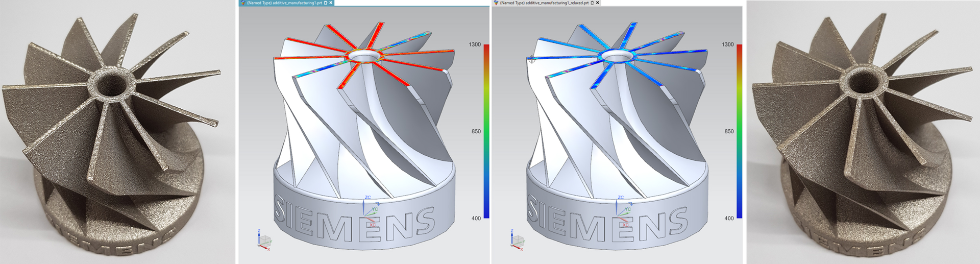Click the left viewport's stress color legend bar
Viewport: 980px width, 264px height.
[486, 131]
